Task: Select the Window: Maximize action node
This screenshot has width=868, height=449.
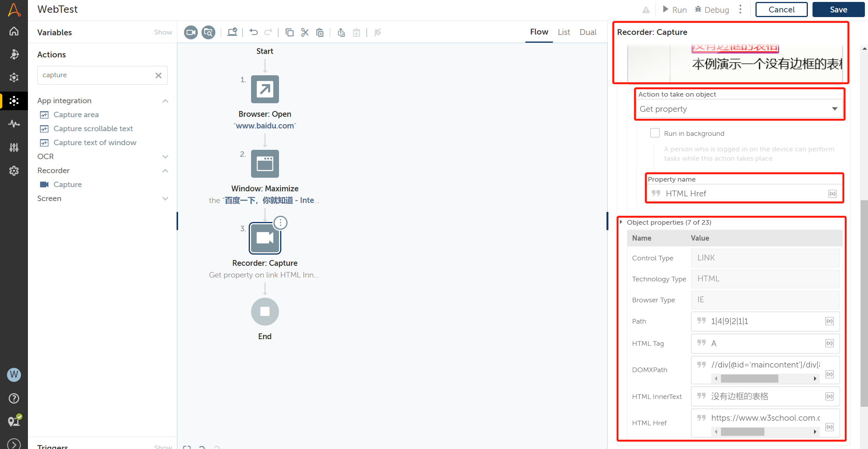Action: coord(265,164)
